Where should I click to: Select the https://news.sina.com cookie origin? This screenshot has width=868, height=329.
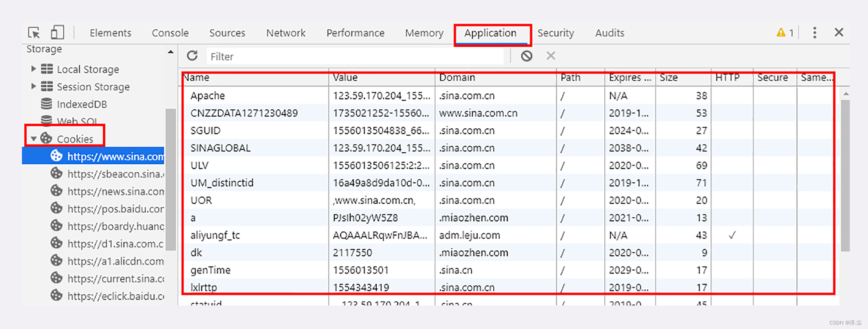115,191
